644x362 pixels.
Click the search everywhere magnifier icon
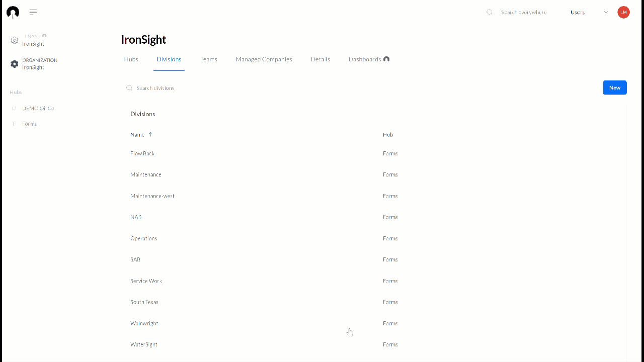[x=489, y=12]
